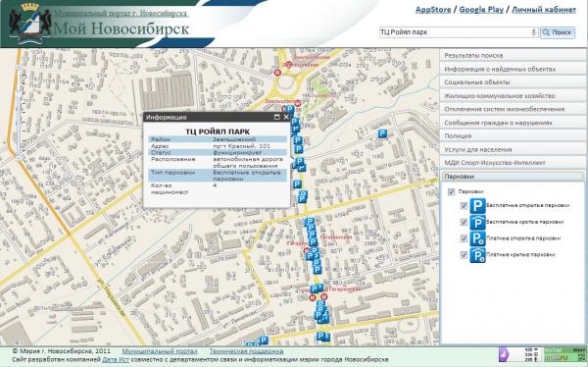The width and height of the screenshot is (588, 367).
Task: Close the Информация popup
Action: click(x=286, y=117)
